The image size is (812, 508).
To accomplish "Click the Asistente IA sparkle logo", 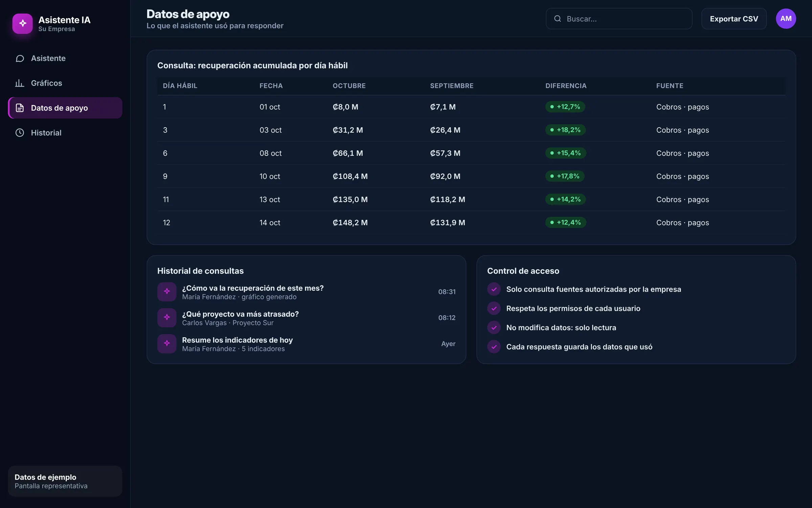I will [x=23, y=23].
